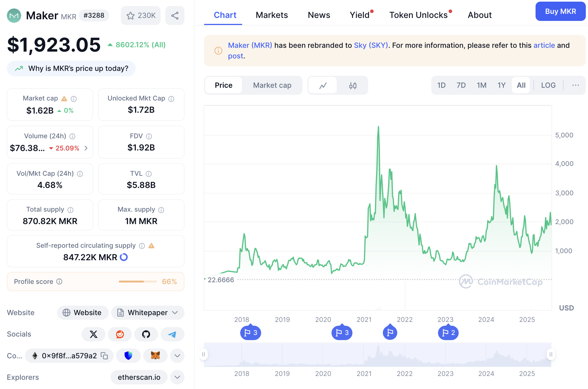Set chart range to All

(x=521, y=85)
